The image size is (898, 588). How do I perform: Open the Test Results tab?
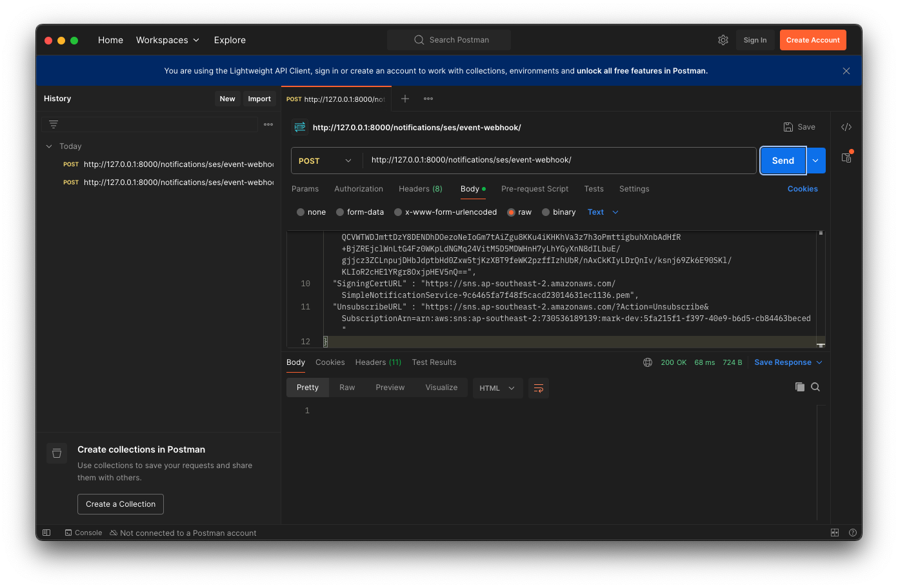coord(434,362)
